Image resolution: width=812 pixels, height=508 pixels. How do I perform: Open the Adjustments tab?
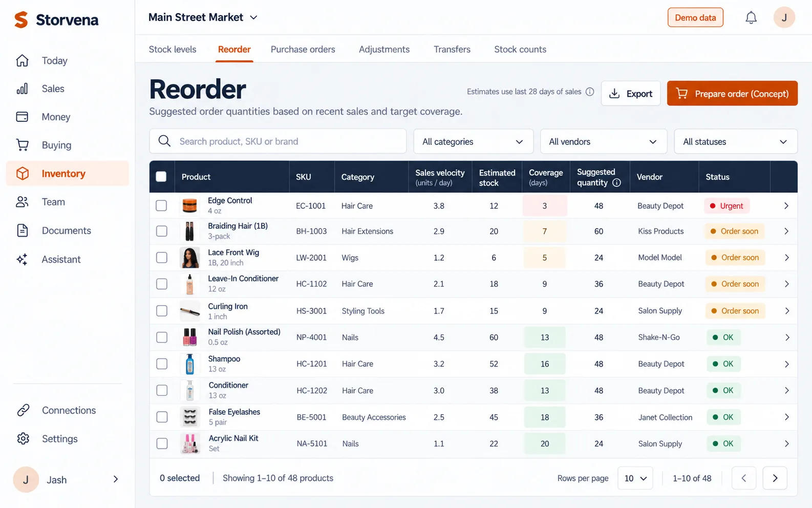click(384, 50)
